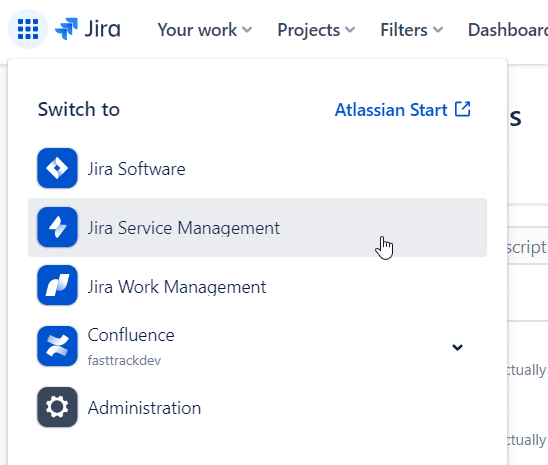Open the Filters dropdown menu
The image size is (548, 465).
coord(411,30)
